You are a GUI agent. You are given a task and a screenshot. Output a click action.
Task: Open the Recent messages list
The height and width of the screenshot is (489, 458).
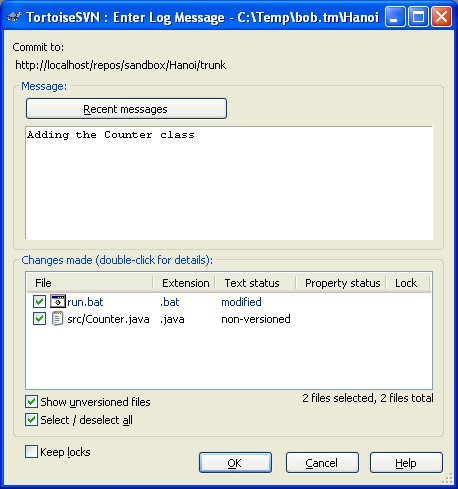[x=126, y=109]
